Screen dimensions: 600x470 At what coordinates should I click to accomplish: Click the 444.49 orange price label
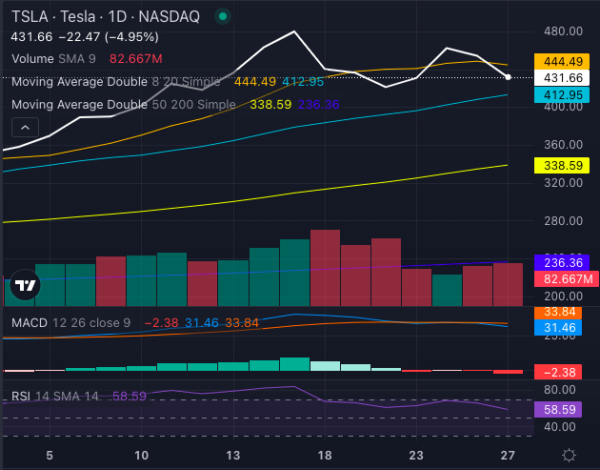[x=562, y=61]
